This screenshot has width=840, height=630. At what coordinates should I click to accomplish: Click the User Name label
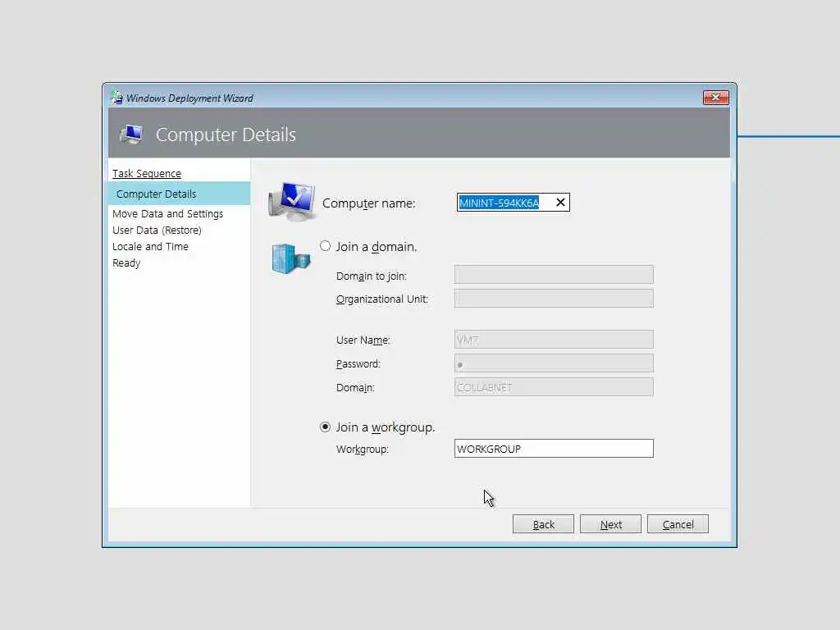coord(363,340)
